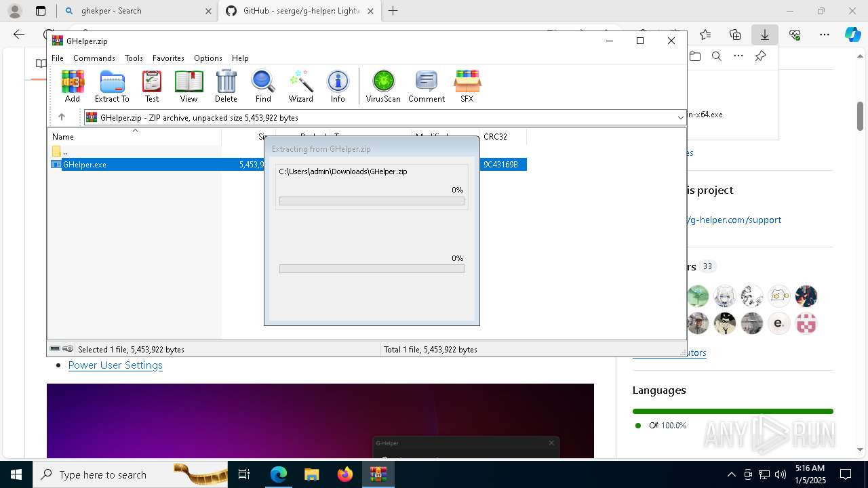
Task: Open the Favorites menu
Action: (168, 58)
